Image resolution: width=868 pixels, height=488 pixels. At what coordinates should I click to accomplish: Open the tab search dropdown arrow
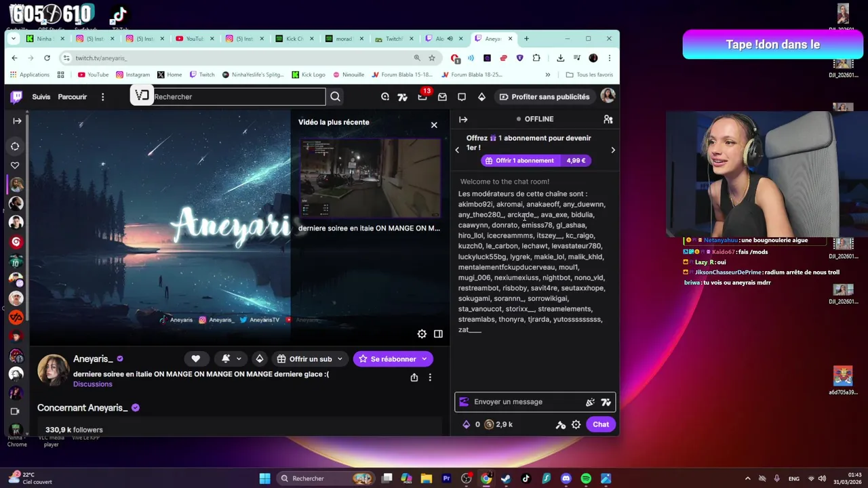[x=14, y=39]
